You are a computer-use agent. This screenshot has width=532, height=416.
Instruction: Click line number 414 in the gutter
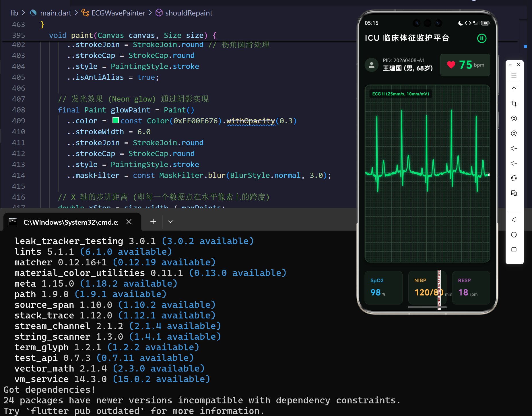[x=19, y=175]
